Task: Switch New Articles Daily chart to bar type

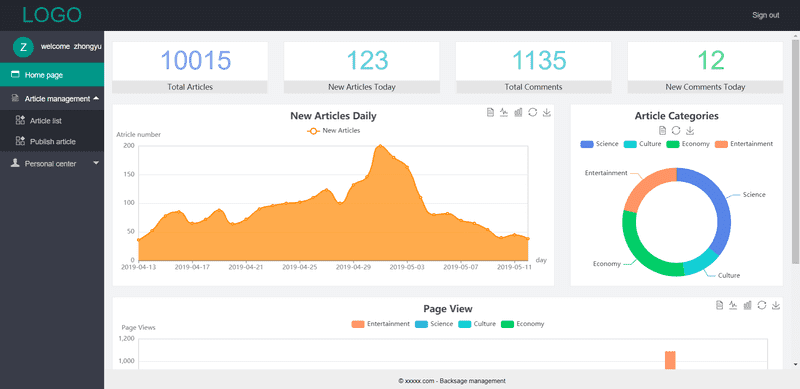Action: [518, 112]
